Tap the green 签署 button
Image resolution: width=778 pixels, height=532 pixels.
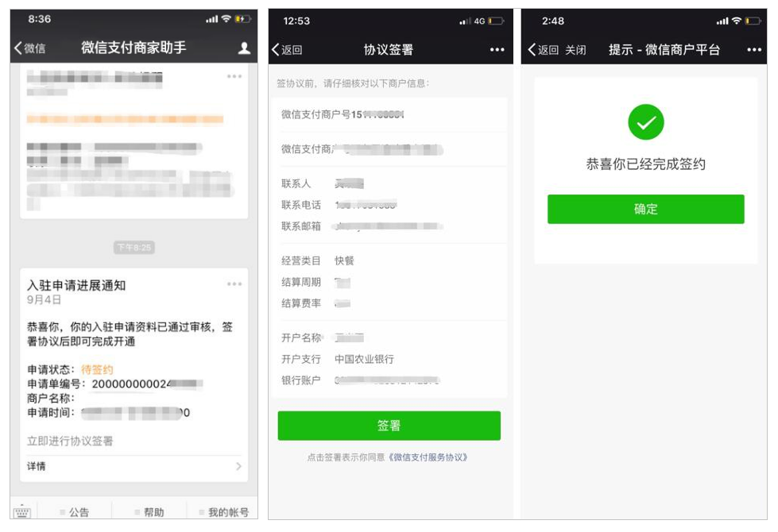tap(389, 426)
